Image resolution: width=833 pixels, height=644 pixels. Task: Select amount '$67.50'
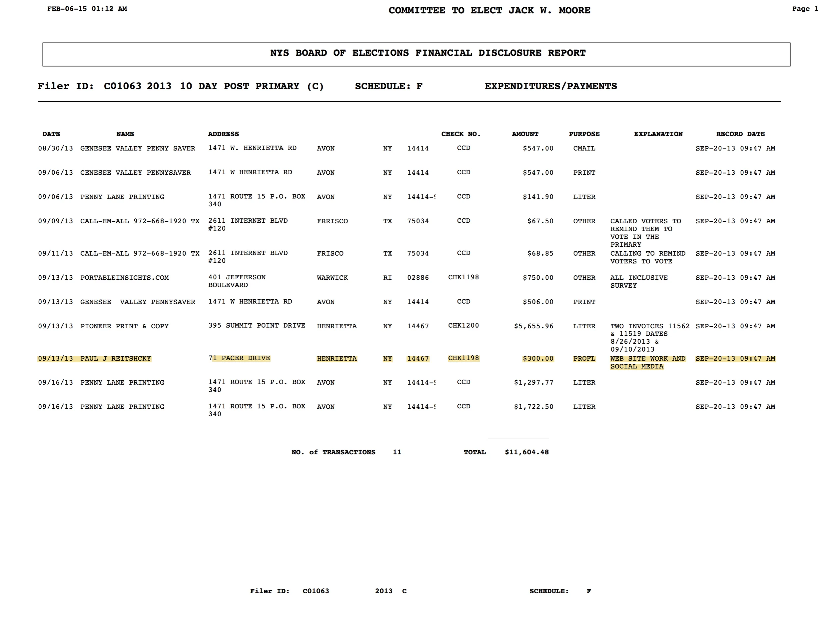coord(540,221)
